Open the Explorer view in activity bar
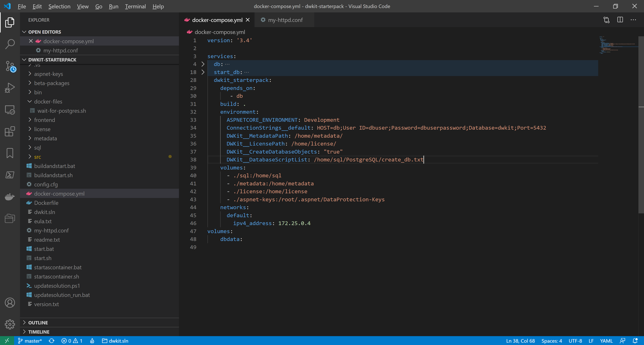The width and height of the screenshot is (644, 345). pyautogui.click(x=10, y=22)
